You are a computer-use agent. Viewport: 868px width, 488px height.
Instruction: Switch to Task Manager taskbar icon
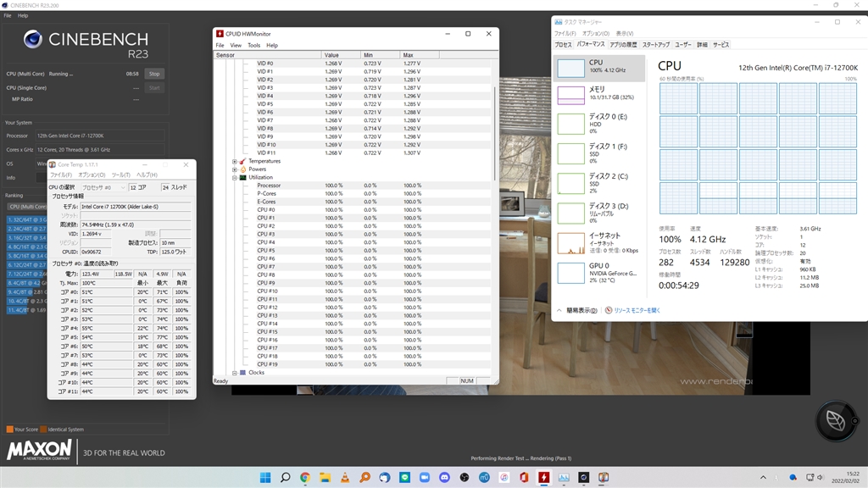click(x=564, y=477)
